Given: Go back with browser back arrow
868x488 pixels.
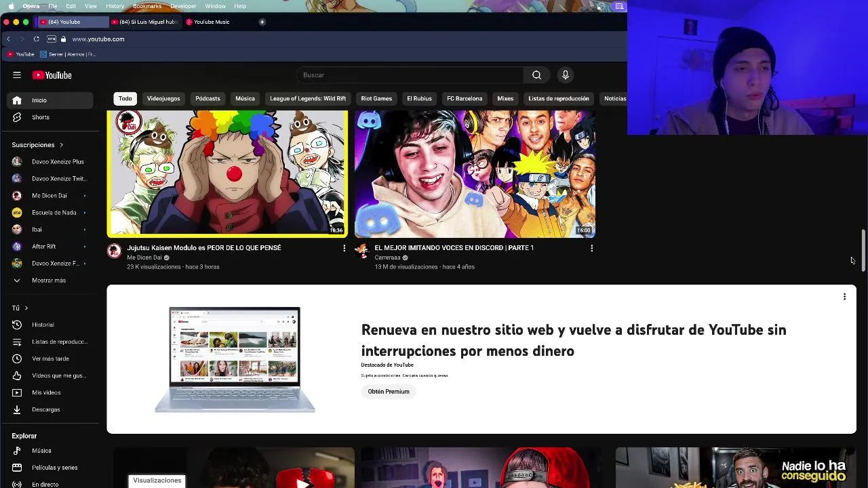Looking at the screenshot, I should [x=8, y=39].
